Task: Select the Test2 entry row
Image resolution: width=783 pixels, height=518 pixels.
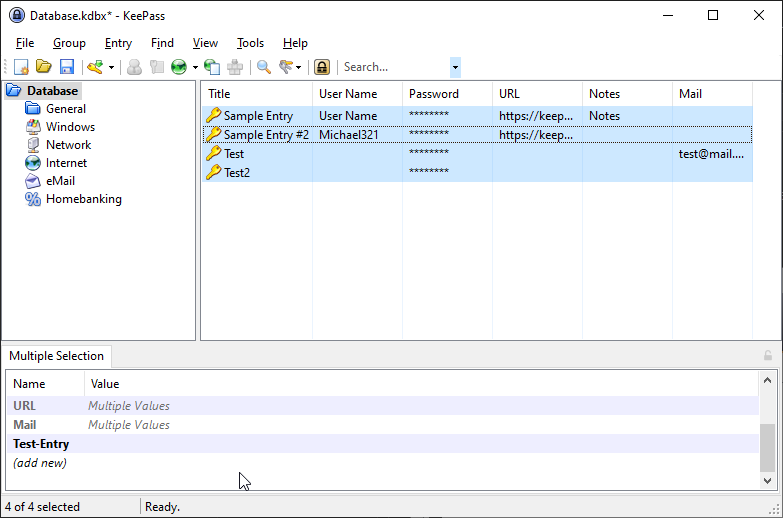Action: click(x=477, y=173)
